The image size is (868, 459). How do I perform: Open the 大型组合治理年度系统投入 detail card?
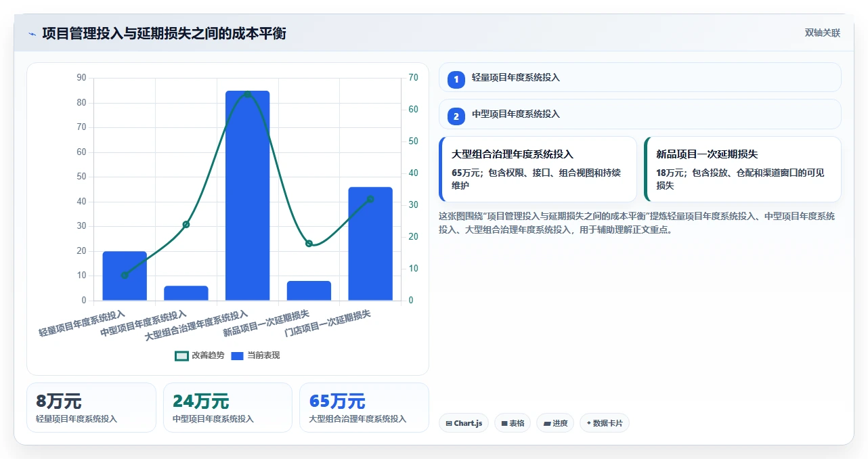click(x=538, y=169)
